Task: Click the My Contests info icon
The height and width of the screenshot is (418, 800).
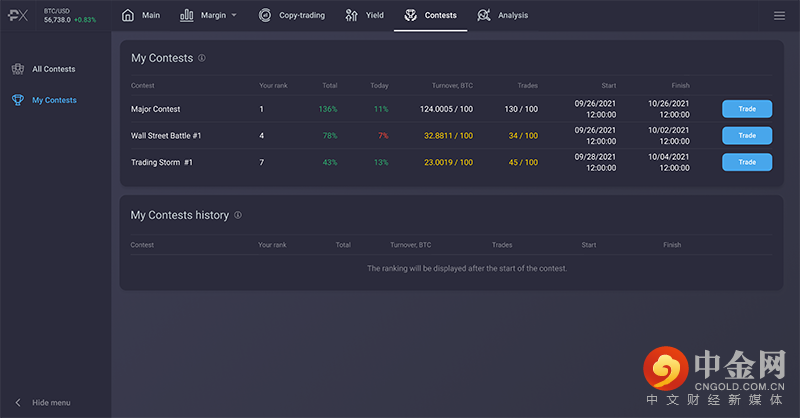Action: coord(202,58)
